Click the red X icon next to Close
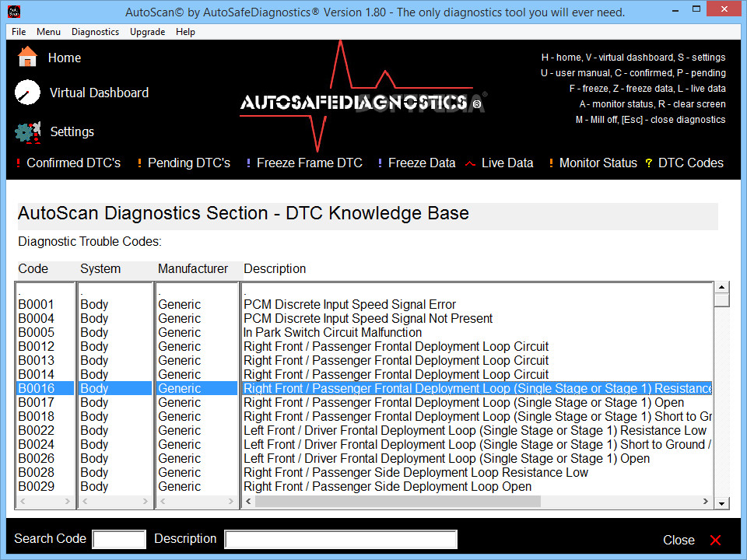This screenshot has width=747, height=560. point(714,540)
